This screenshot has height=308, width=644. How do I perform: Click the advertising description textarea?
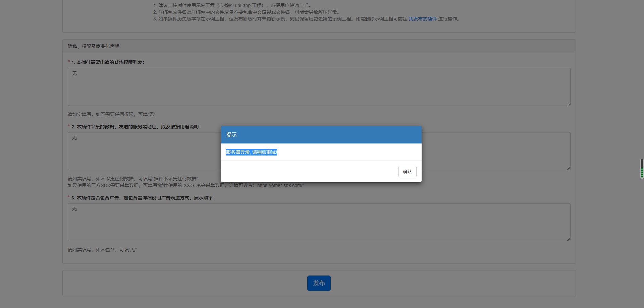click(x=319, y=222)
